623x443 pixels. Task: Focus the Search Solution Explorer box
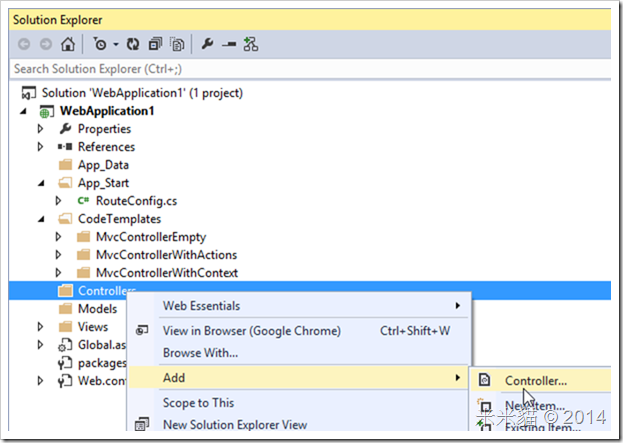310,69
